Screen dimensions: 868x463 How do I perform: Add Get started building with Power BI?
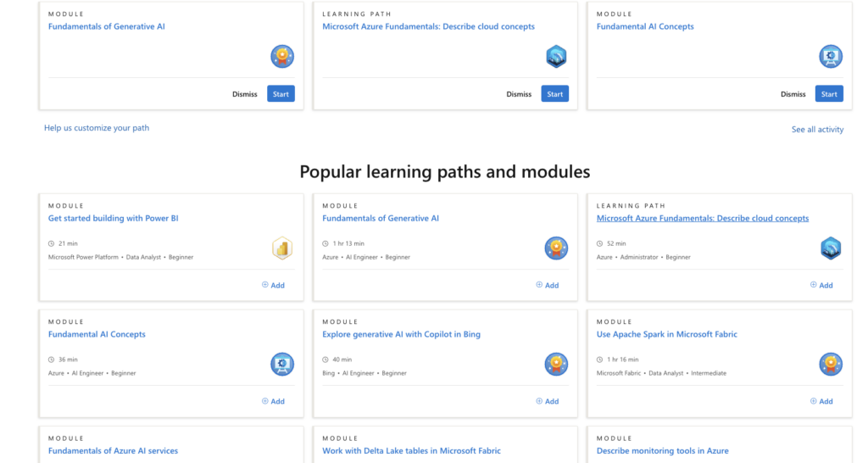[273, 285]
